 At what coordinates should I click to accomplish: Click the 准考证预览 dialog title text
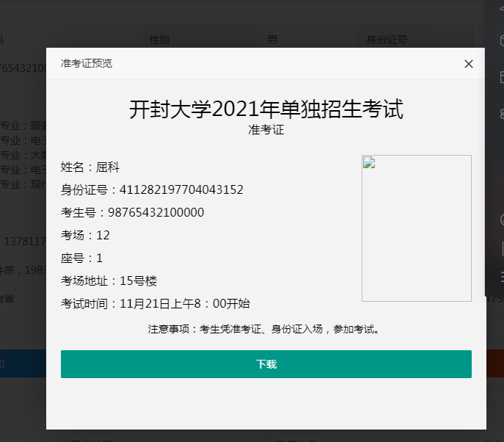87,64
